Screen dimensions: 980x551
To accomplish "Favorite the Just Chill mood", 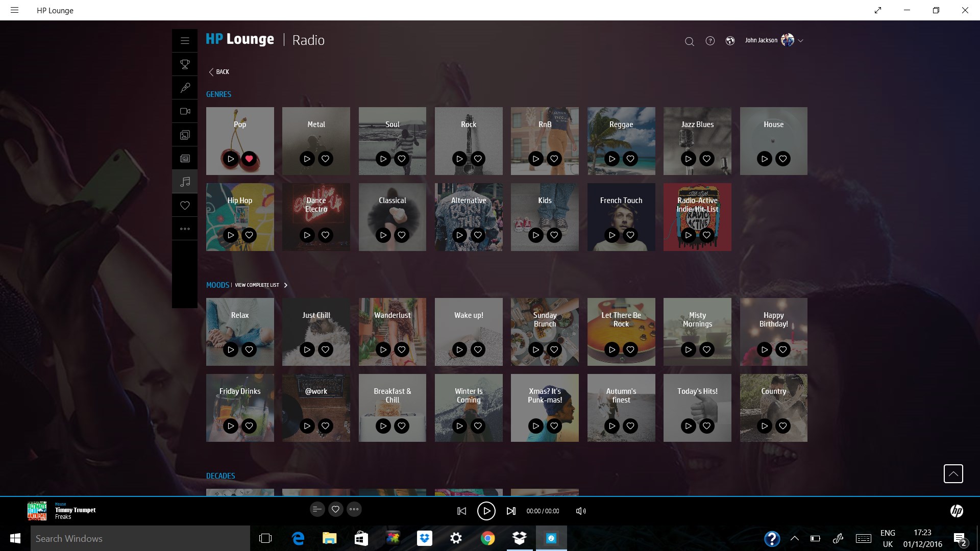I will click(325, 349).
